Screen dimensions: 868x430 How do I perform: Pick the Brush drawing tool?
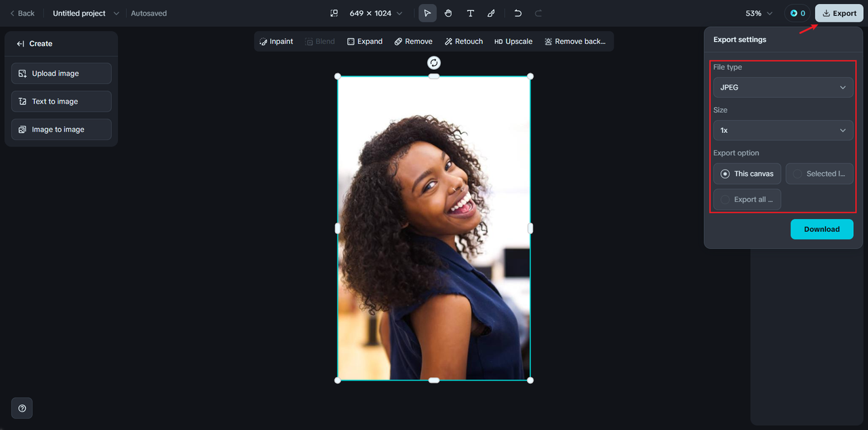pos(491,14)
